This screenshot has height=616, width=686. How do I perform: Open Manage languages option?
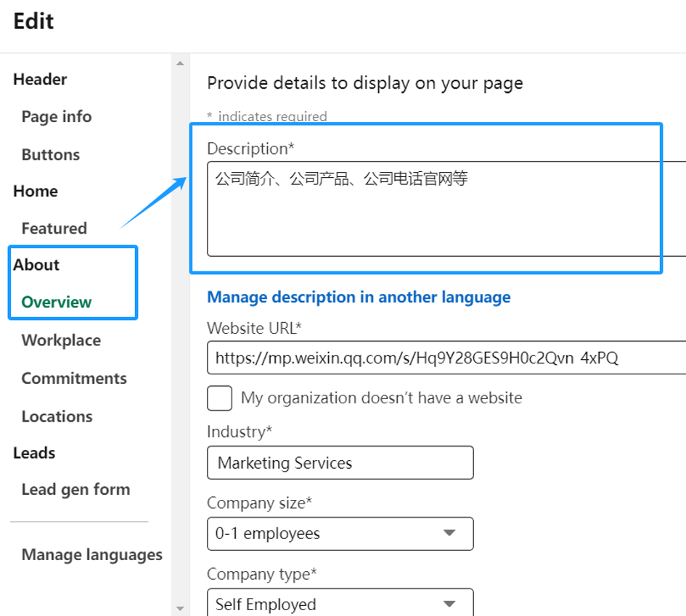coord(92,554)
